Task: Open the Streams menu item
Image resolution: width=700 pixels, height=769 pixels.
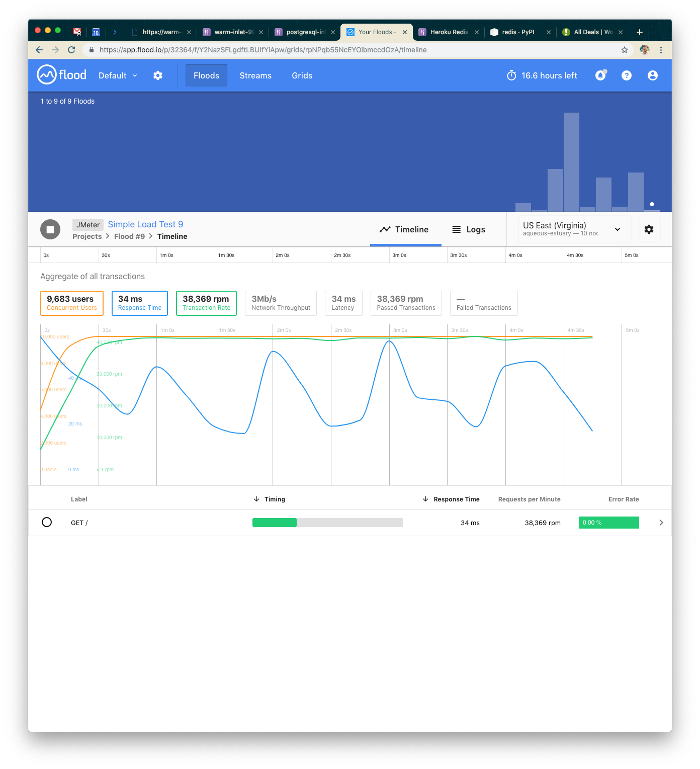Action: click(255, 75)
